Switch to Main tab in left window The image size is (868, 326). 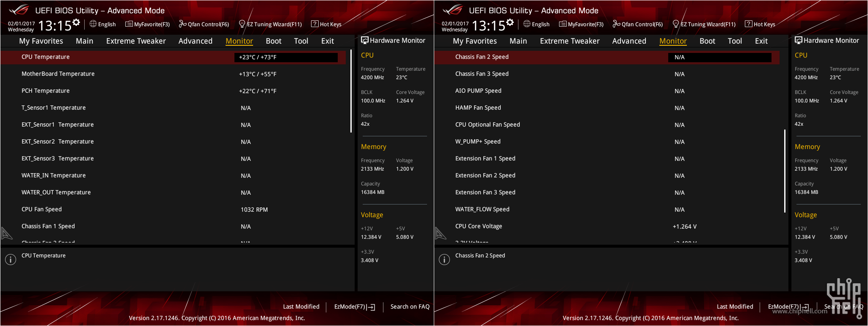tap(85, 41)
